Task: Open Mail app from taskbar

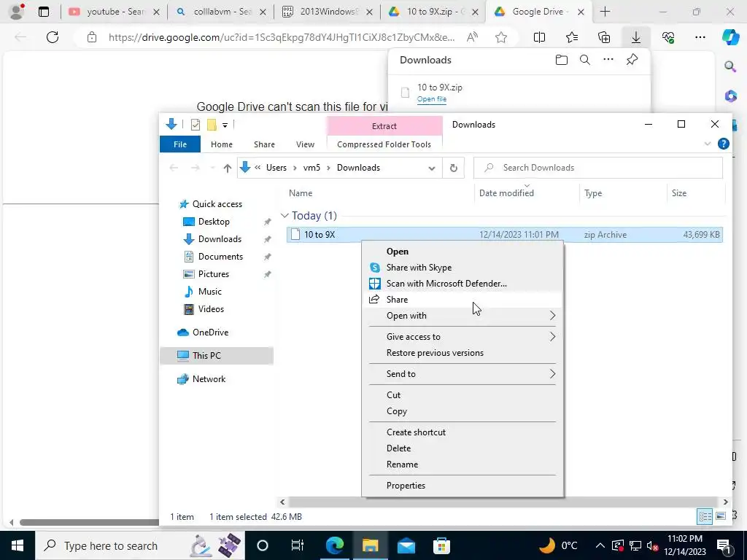Action: (x=406, y=545)
